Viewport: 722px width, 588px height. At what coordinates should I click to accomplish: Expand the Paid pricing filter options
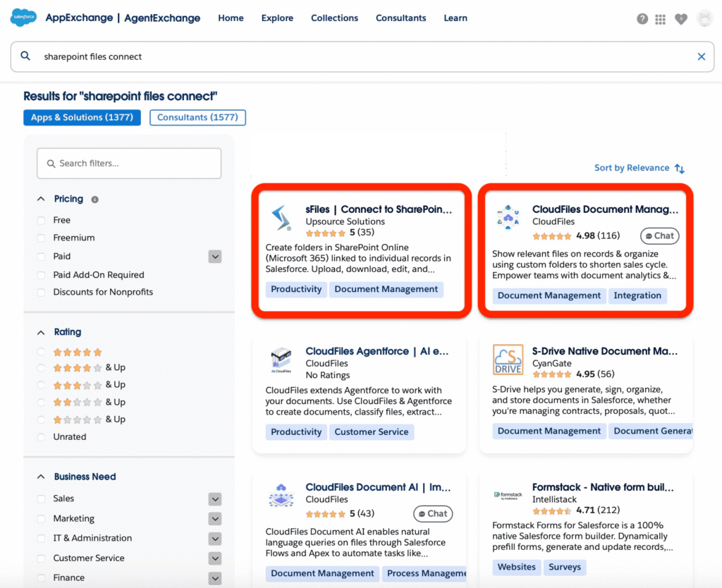tap(215, 257)
